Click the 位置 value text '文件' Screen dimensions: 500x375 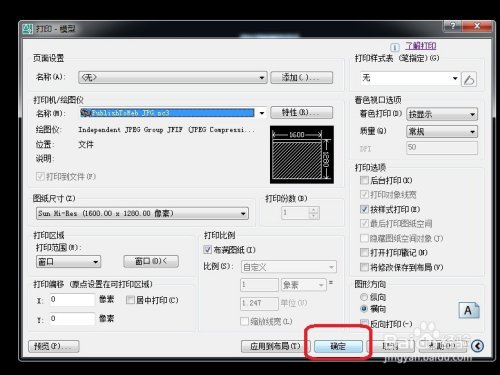86,144
